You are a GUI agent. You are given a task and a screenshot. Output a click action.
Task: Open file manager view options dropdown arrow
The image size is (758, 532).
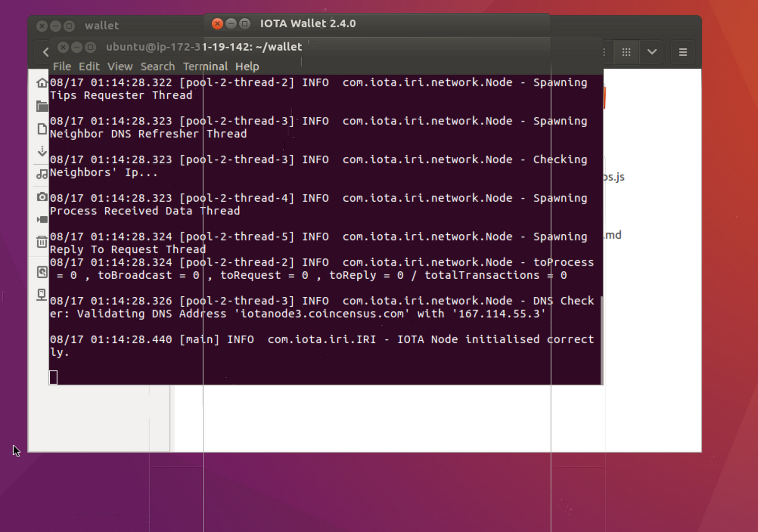pos(652,52)
